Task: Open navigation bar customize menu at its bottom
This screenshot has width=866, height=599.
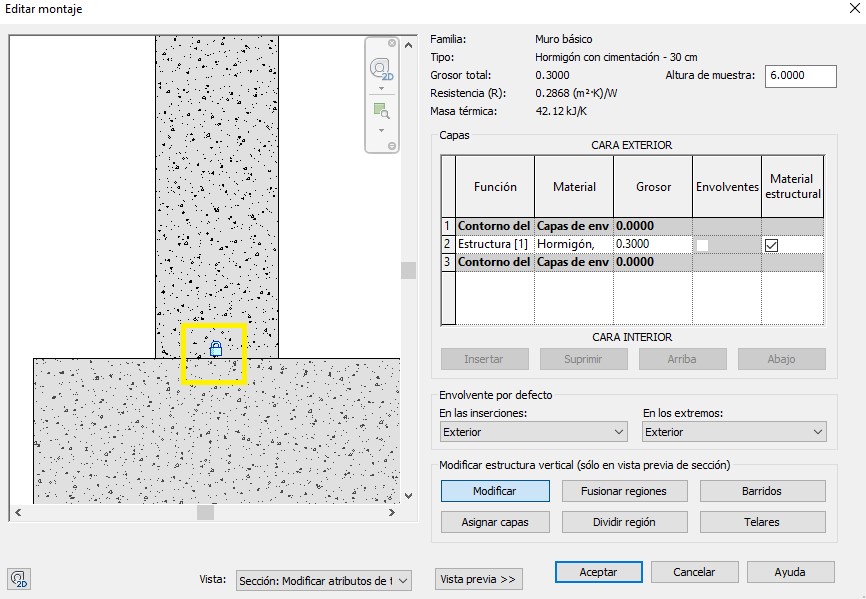Action: coord(392,146)
